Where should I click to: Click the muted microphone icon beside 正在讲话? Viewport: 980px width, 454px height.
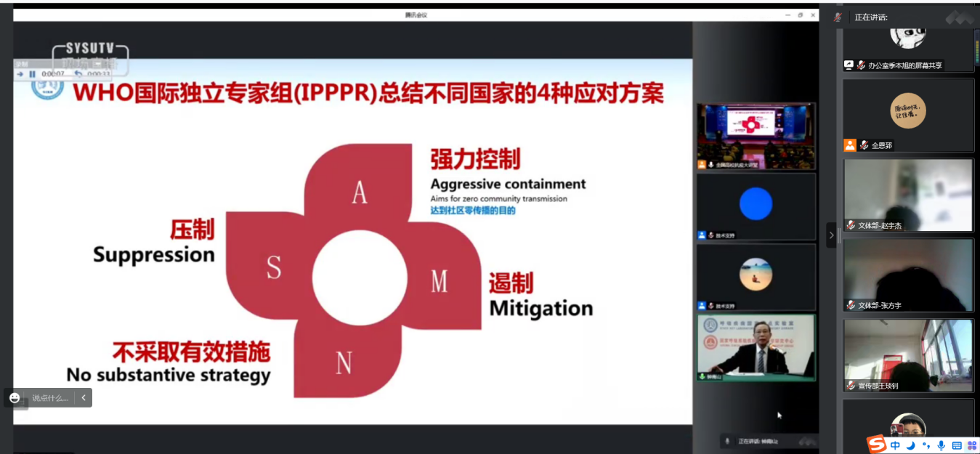(x=838, y=17)
